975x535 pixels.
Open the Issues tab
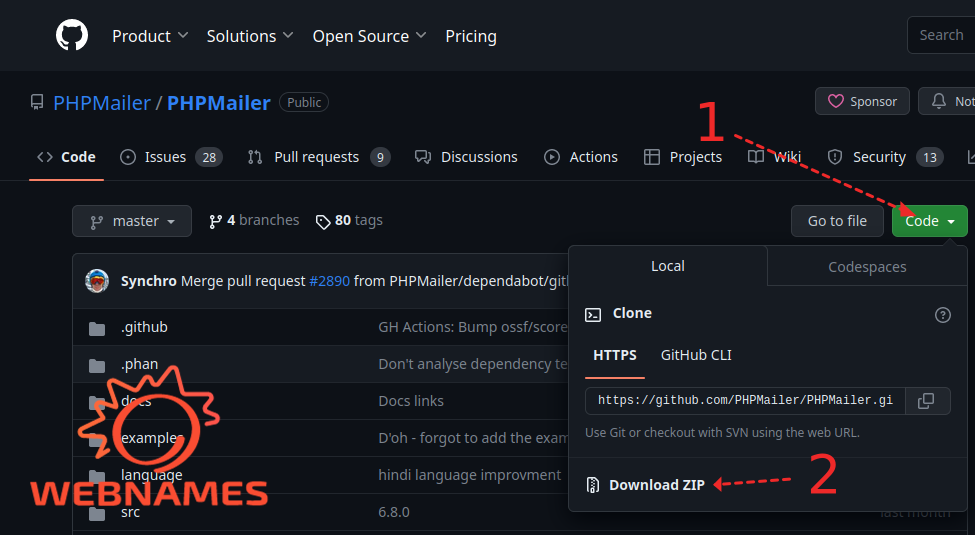[171, 157]
